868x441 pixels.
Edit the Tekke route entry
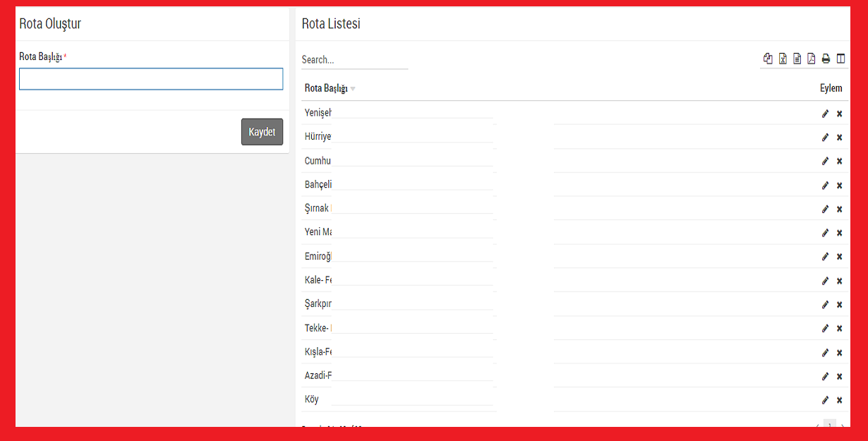(x=825, y=328)
